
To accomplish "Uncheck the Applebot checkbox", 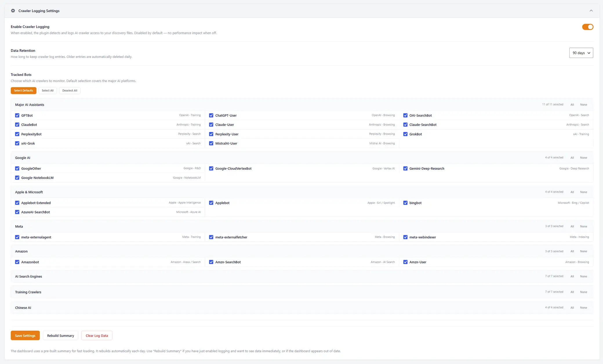I will [211, 203].
